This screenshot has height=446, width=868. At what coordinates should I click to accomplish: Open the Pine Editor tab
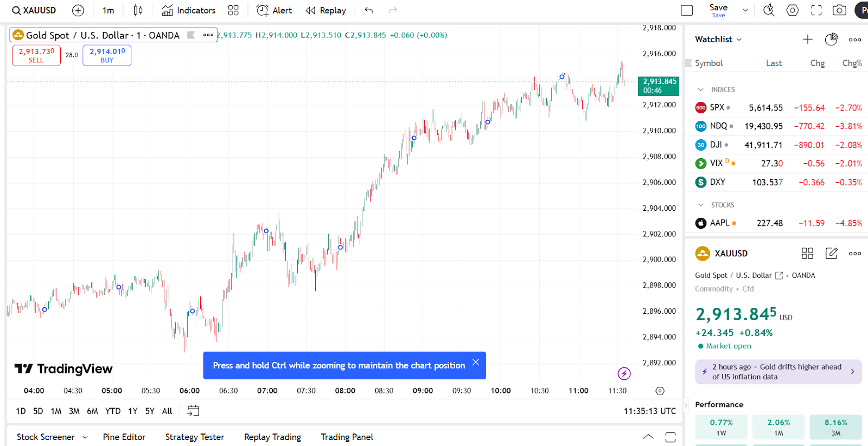(x=124, y=437)
